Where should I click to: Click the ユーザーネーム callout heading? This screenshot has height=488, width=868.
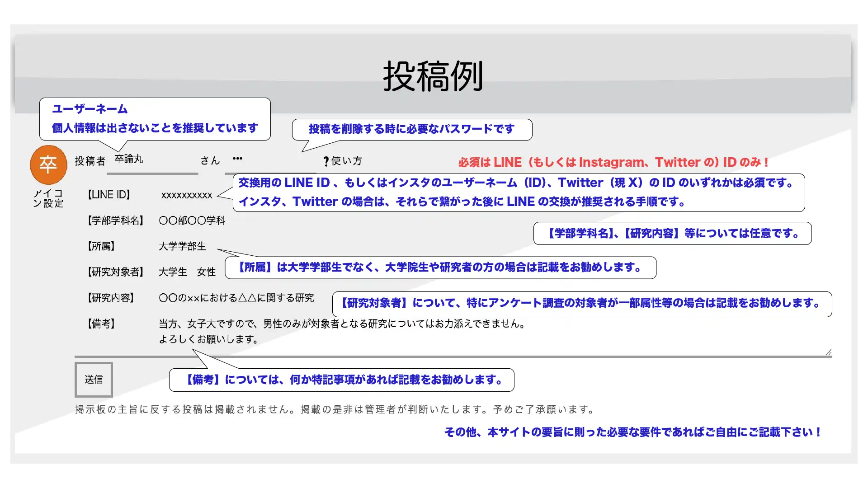click(x=90, y=109)
